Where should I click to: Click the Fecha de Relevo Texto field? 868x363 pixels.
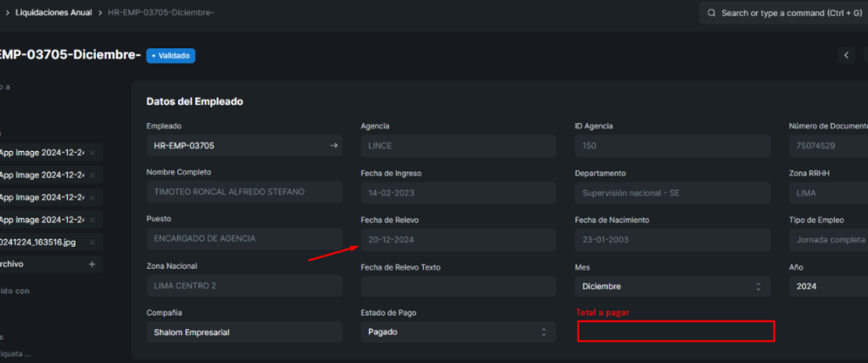coord(458,287)
